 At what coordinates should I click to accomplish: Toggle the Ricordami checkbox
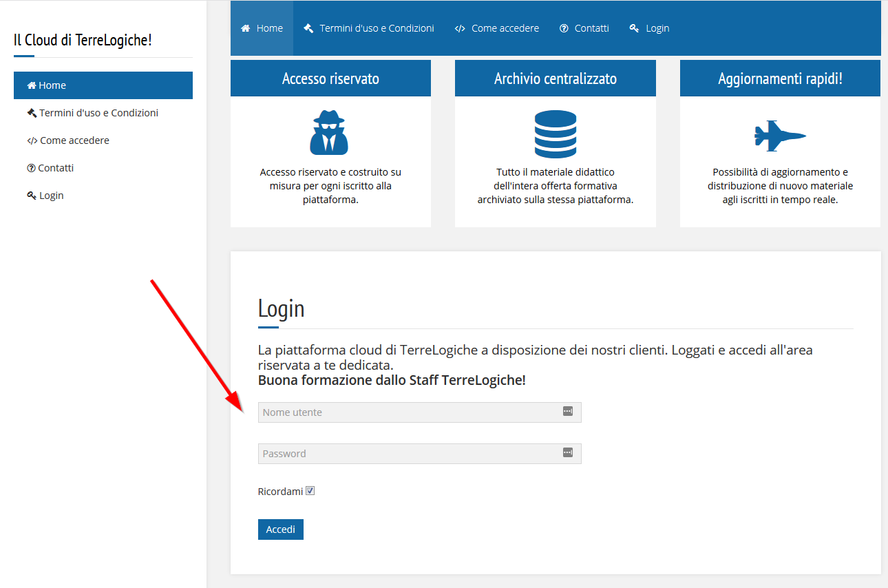pyautogui.click(x=310, y=491)
